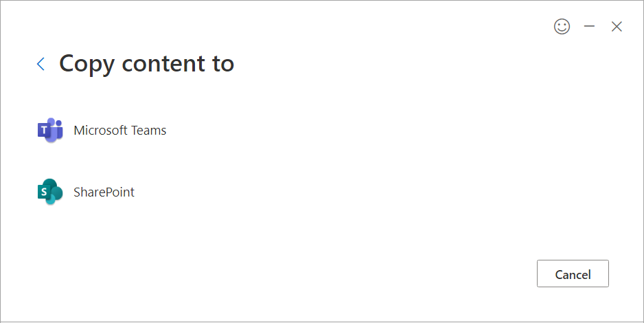This screenshot has height=323, width=644.
Task: Click the 'Microsoft Teams' text label
Action: pos(119,130)
